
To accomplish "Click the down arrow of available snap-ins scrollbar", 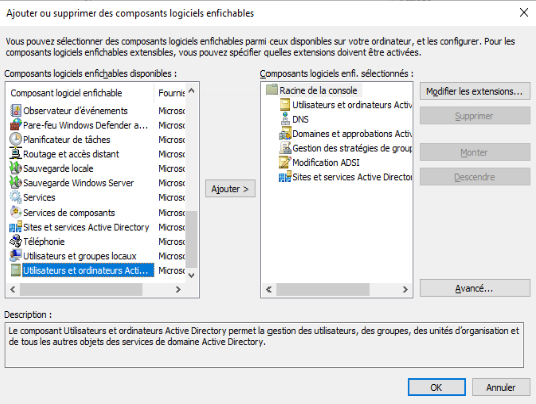I will point(191,275).
